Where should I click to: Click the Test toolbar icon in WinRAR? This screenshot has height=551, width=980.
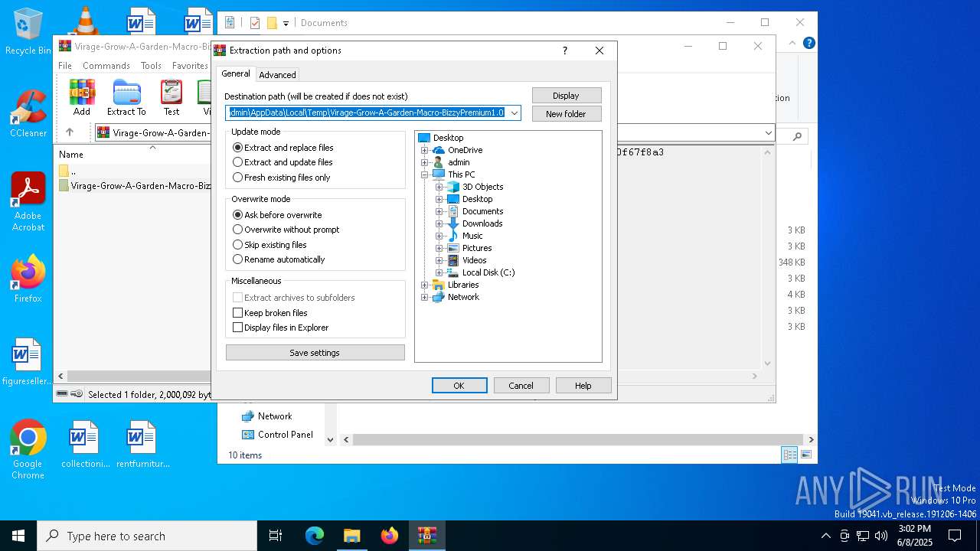[x=171, y=98]
